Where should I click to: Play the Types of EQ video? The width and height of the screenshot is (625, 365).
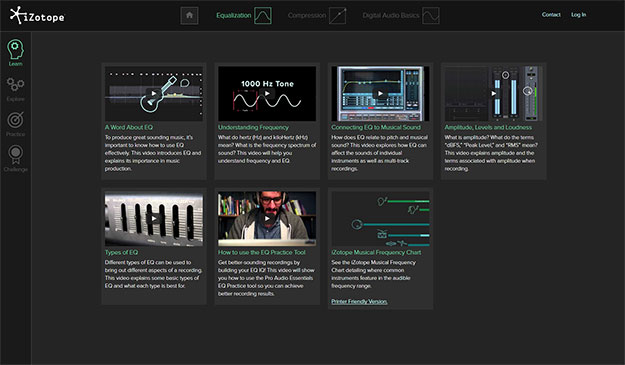(154, 218)
